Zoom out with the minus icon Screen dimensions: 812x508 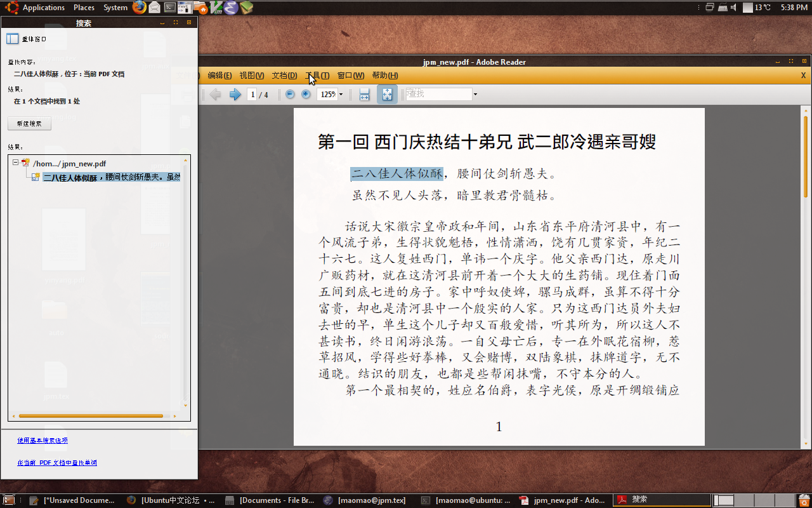(290, 94)
